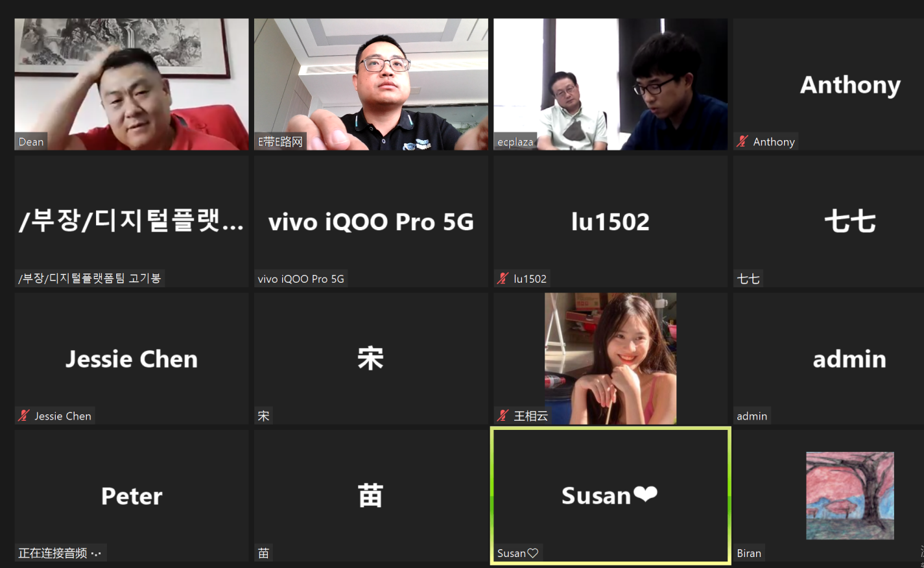Select the ecplaza video feed
Viewport: 924px width, 568px height.
click(x=610, y=84)
